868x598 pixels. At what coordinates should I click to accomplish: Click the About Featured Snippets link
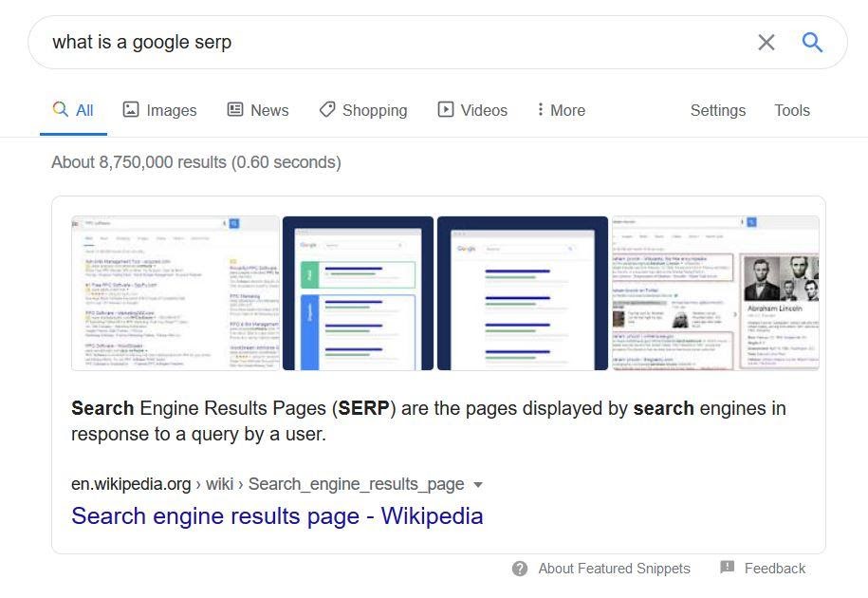click(x=614, y=568)
